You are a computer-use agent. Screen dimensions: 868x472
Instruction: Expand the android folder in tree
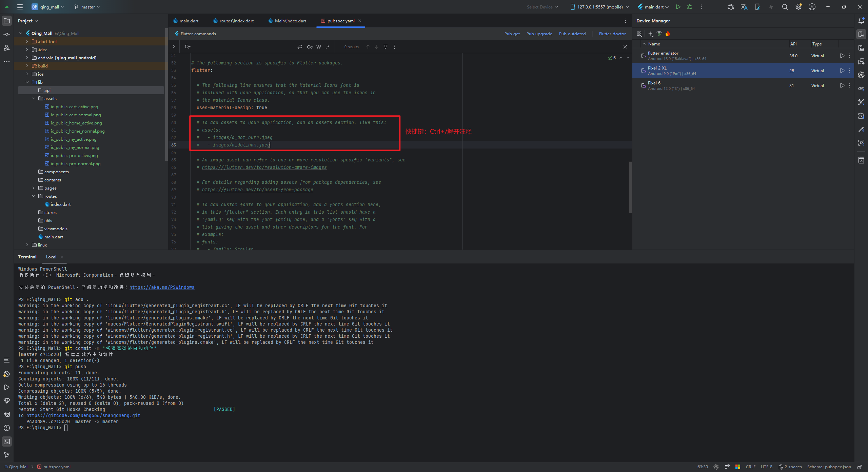click(27, 58)
